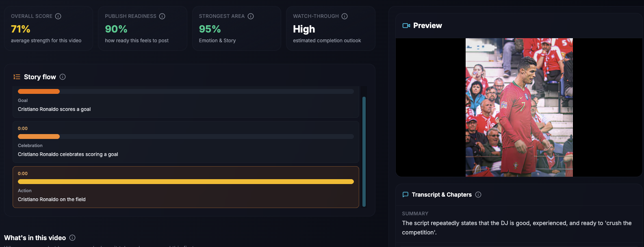The height and width of the screenshot is (247, 644).
Task: Click the Publish Readiness info icon
Action: (x=162, y=16)
